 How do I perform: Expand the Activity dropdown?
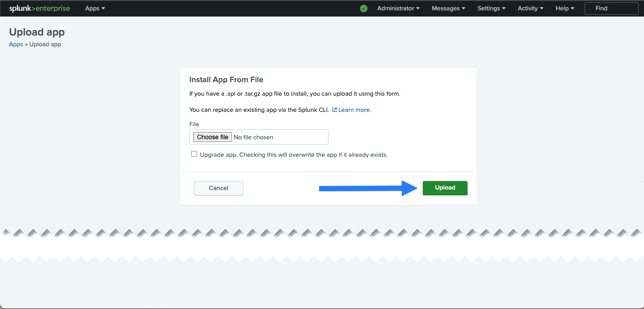point(530,9)
